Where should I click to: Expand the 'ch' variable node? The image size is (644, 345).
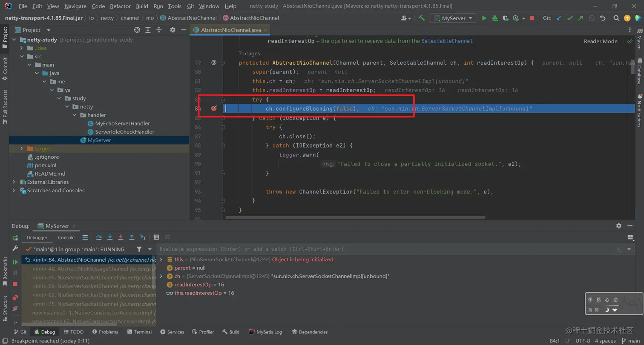coord(161,276)
